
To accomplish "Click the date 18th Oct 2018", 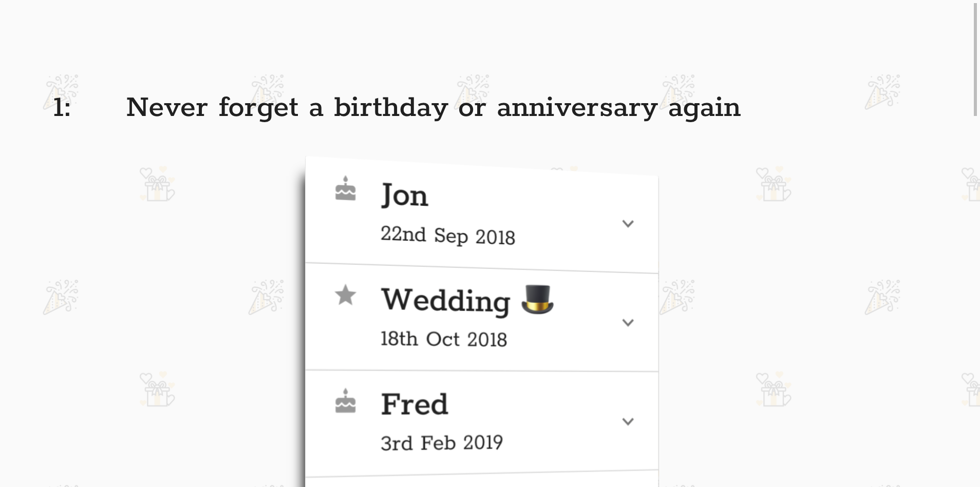I will [444, 339].
